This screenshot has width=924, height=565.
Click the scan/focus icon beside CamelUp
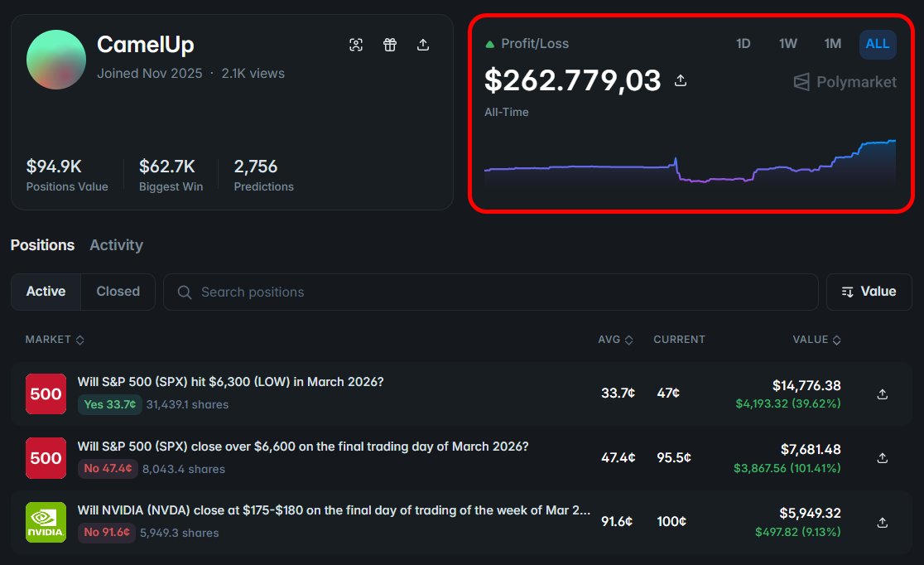[x=356, y=45]
